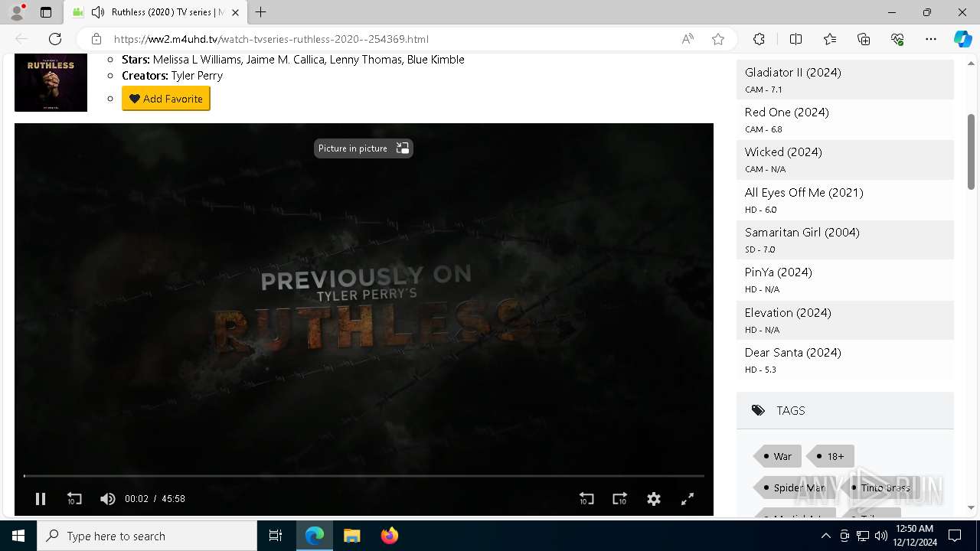Open the network status icon
The height and width of the screenshot is (551, 980).
pyautogui.click(x=863, y=536)
